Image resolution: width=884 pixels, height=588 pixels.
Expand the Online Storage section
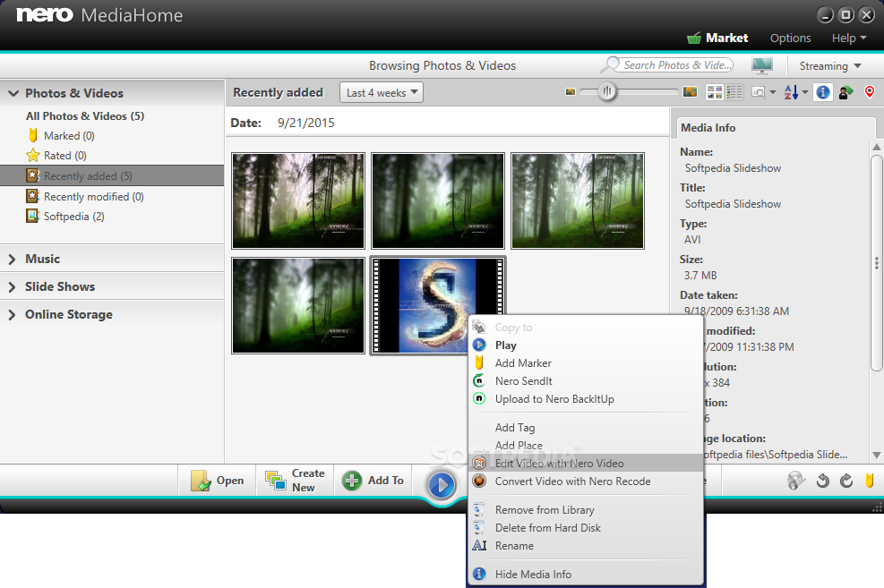tap(12, 315)
